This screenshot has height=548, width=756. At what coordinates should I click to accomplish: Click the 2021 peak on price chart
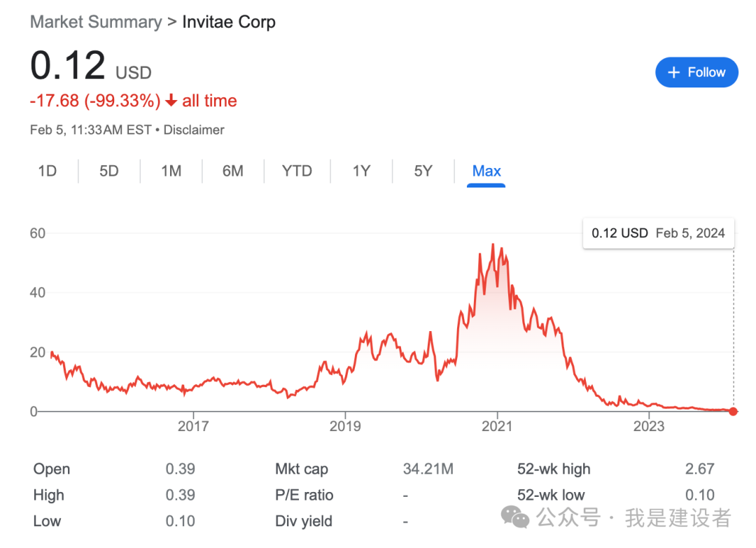pyautogui.click(x=493, y=245)
